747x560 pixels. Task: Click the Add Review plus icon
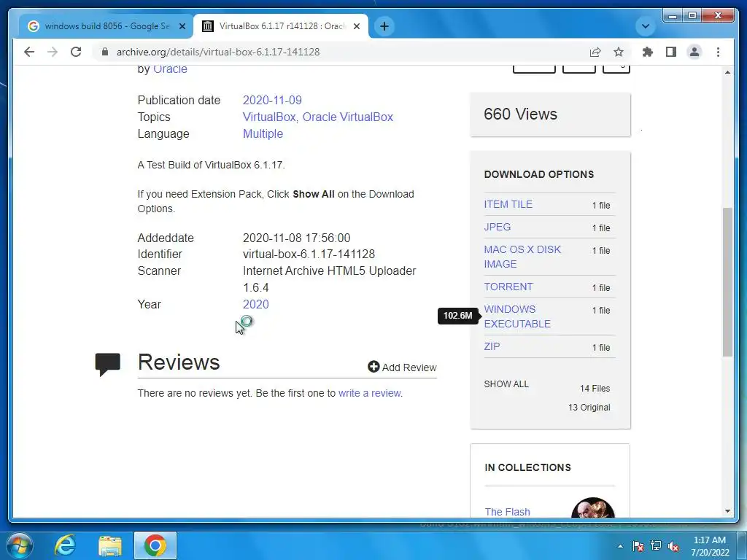(x=373, y=367)
